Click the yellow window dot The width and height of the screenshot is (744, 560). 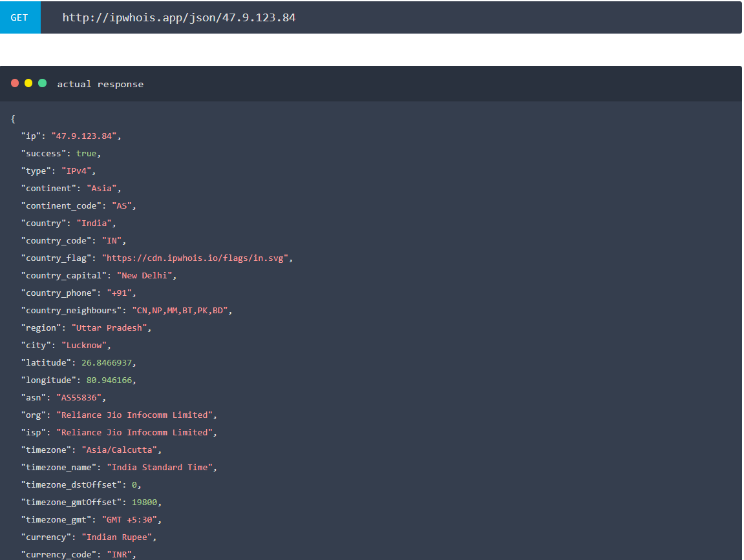pos(28,83)
